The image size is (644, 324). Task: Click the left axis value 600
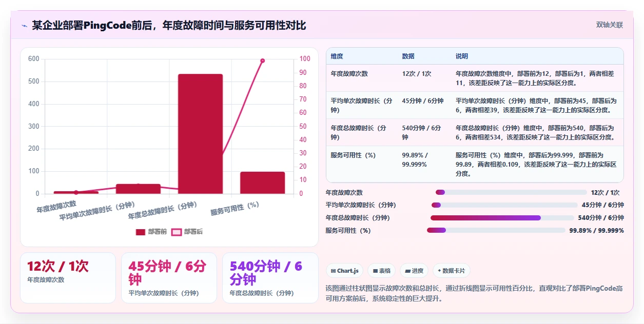click(34, 59)
